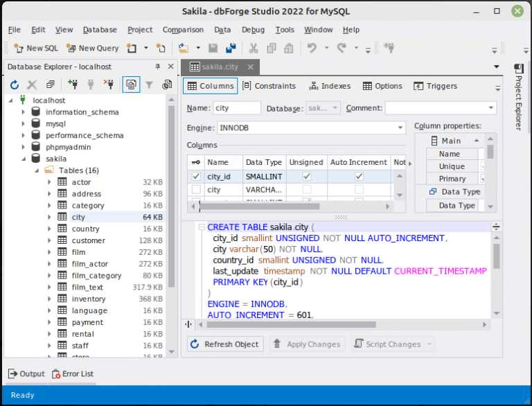
Task: Click the Save All toolbar icon
Action: click(231, 48)
